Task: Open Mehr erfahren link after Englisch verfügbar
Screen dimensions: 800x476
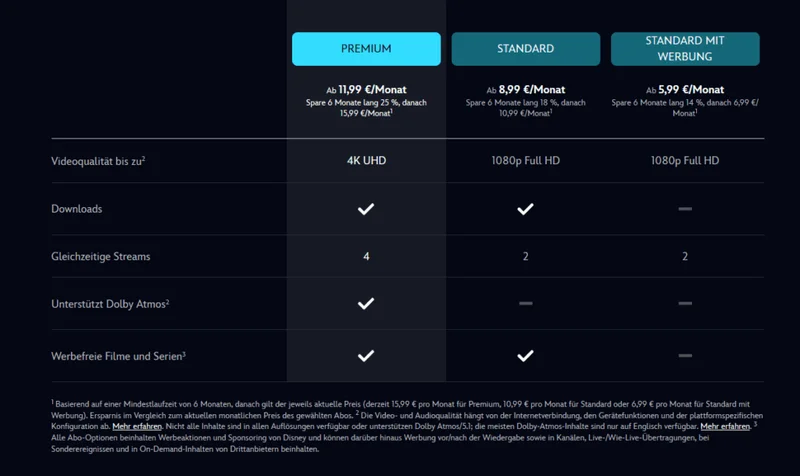Action: click(x=725, y=427)
